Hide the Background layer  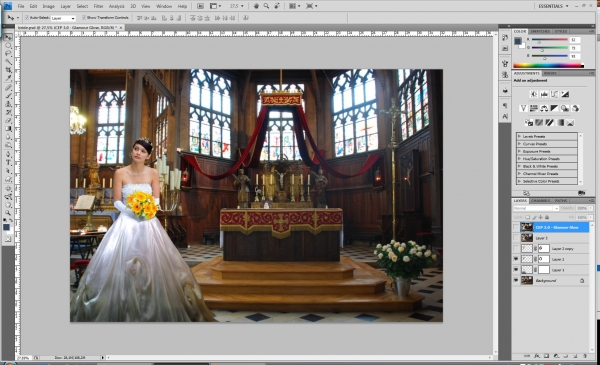516,280
